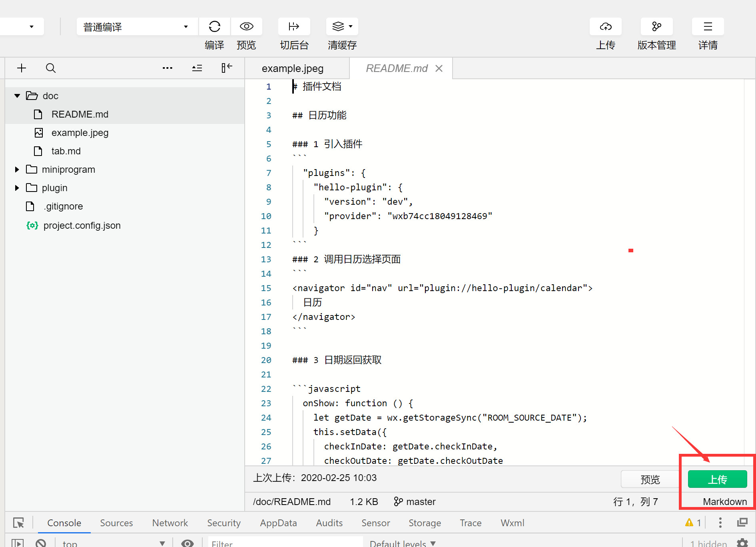Collapse the doc folder
Screen dimensions: 756x547
click(17, 96)
